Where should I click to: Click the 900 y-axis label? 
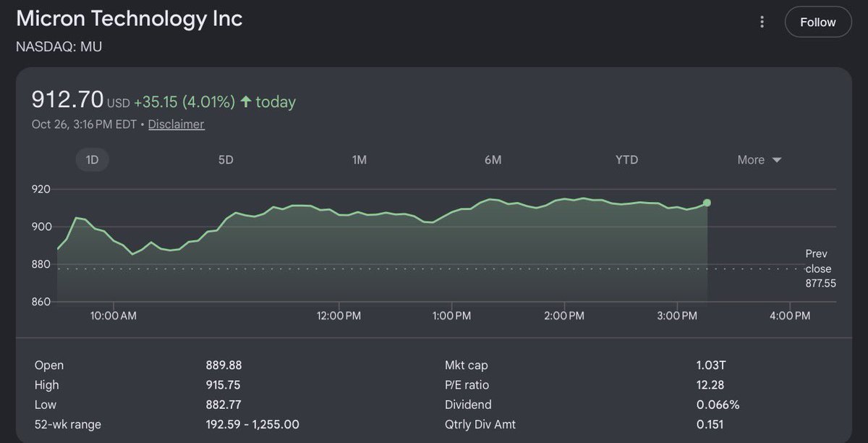(x=41, y=227)
